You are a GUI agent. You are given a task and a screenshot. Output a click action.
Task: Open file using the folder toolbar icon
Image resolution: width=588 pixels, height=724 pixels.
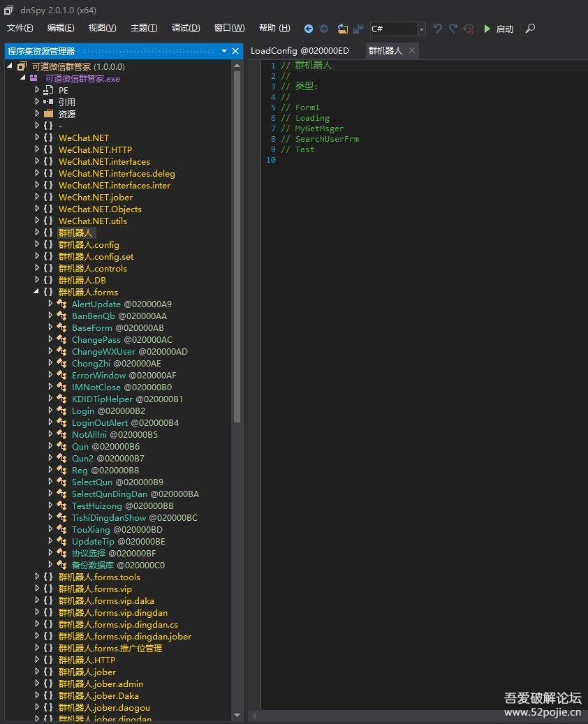(x=342, y=29)
